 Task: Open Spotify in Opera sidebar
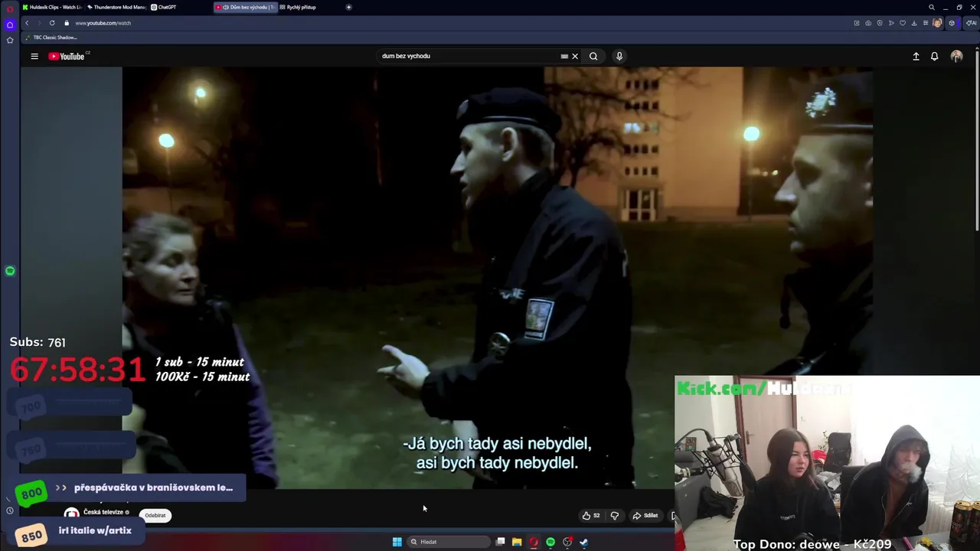[x=10, y=271]
